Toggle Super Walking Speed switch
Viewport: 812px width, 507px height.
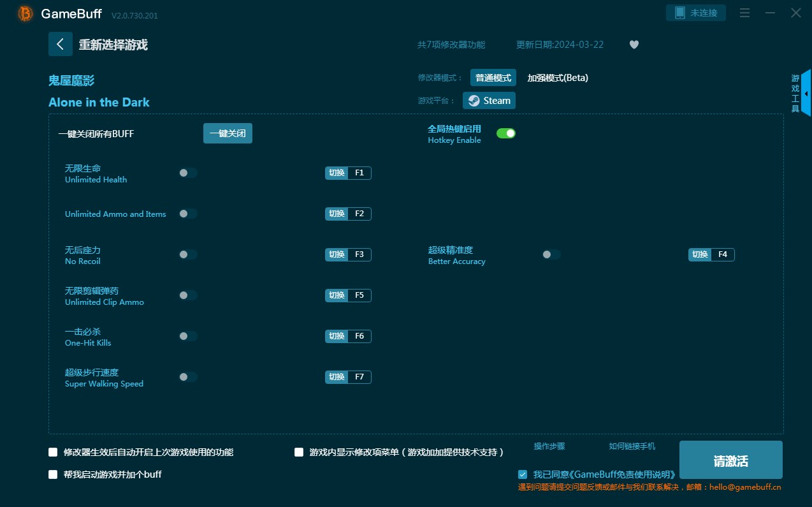188,377
